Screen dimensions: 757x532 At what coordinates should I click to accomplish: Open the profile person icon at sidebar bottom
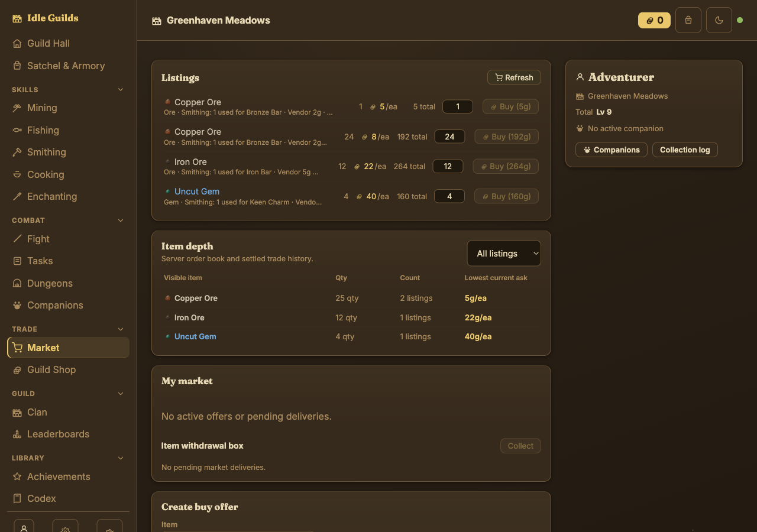tap(24, 527)
